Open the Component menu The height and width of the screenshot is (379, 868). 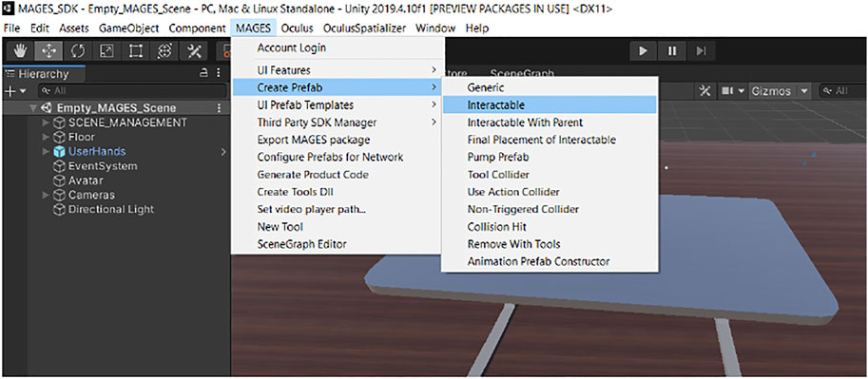tap(197, 28)
